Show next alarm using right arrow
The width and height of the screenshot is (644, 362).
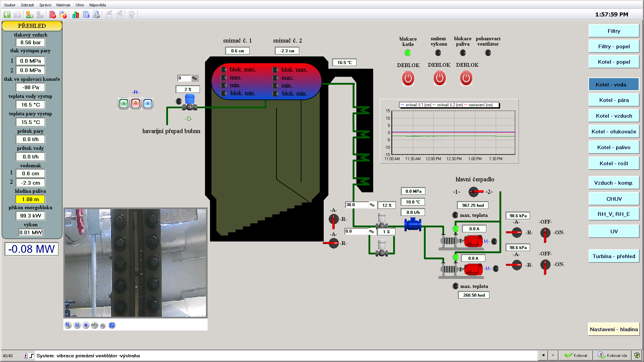[x=553, y=355]
